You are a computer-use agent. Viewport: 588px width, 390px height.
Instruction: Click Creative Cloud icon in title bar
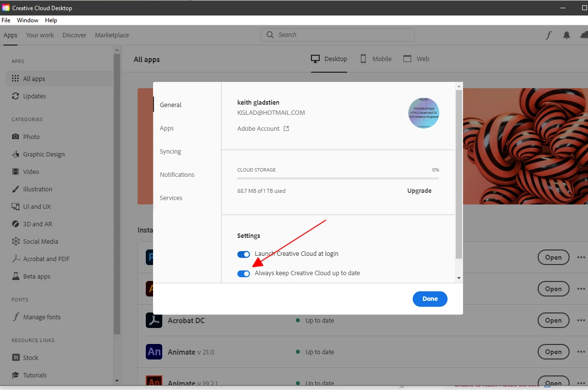(6, 8)
